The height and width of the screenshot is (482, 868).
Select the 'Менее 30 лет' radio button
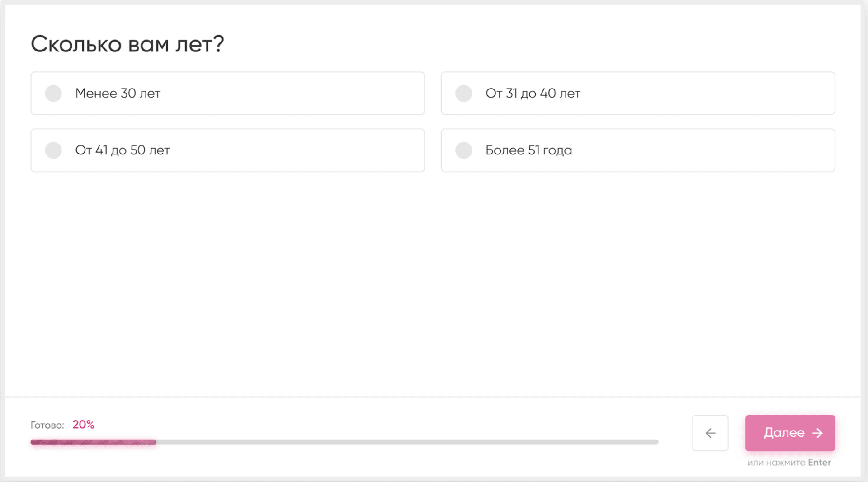point(53,94)
